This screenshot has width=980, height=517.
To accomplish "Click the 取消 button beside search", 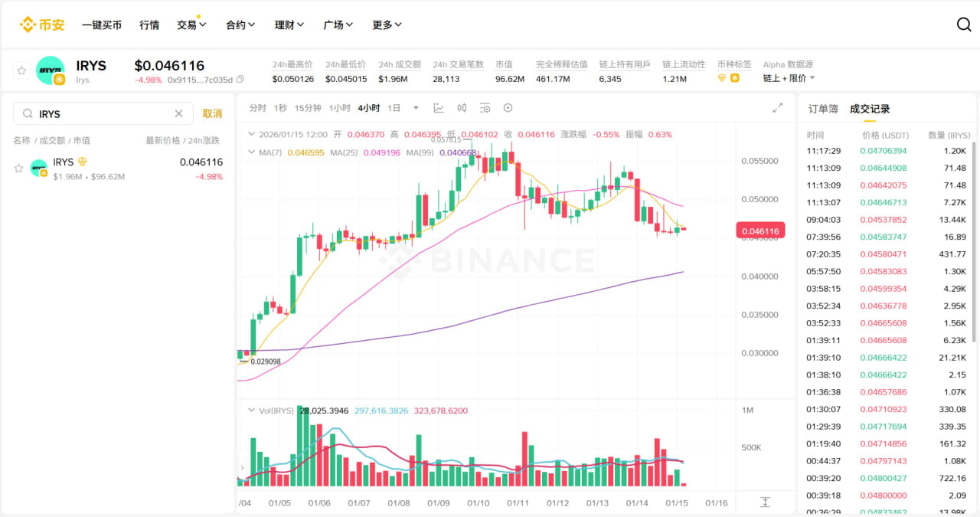I will click(212, 113).
